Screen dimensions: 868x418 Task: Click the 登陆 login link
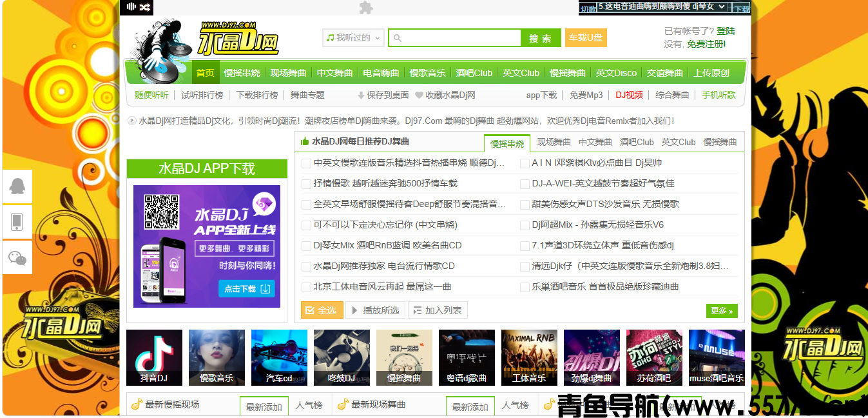coord(726,31)
